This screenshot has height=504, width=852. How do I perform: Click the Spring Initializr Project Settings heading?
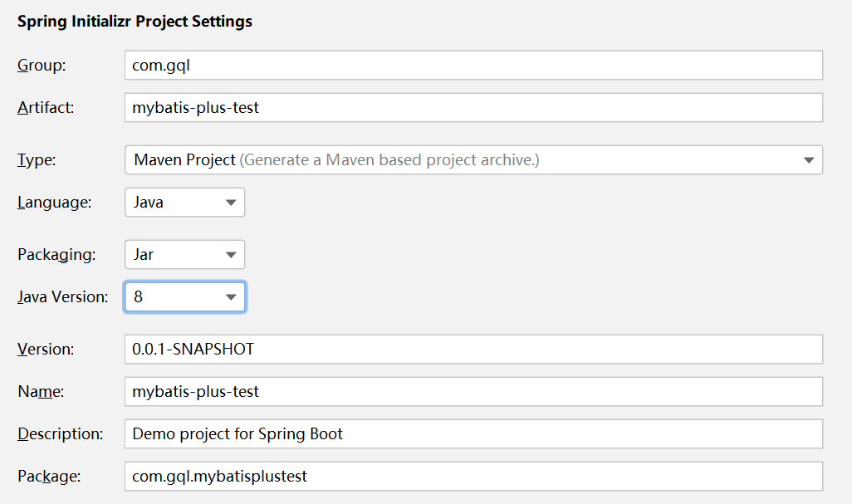(135, 22)
